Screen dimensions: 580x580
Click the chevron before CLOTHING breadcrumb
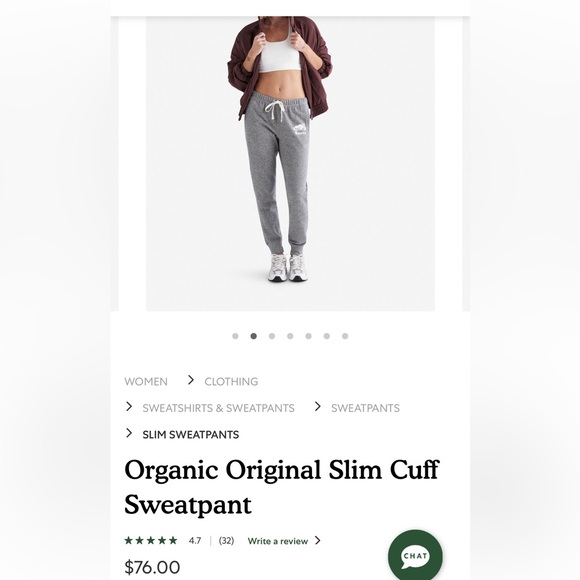click(x=191, y=380)
